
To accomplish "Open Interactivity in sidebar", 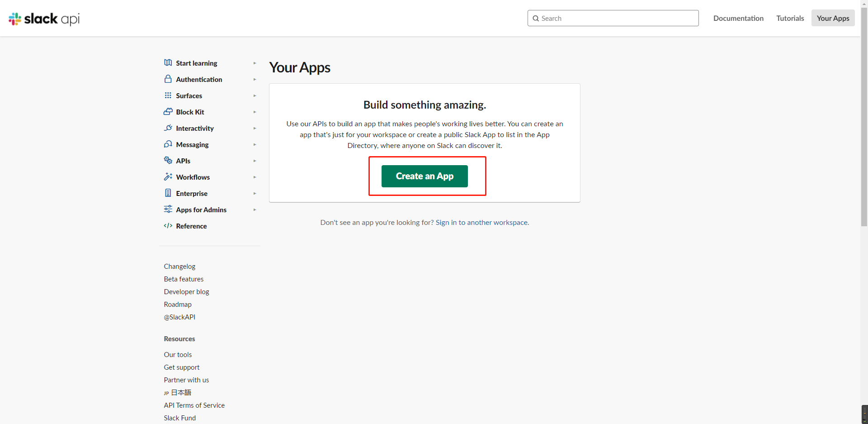I will click(x=195, y=129).
